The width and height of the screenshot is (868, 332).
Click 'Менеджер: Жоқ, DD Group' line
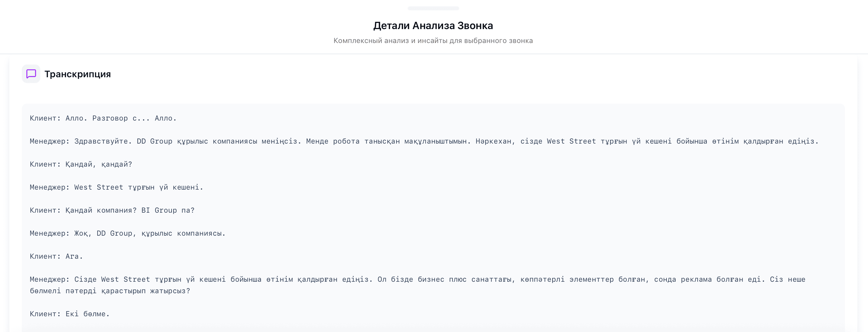point(127,233)
